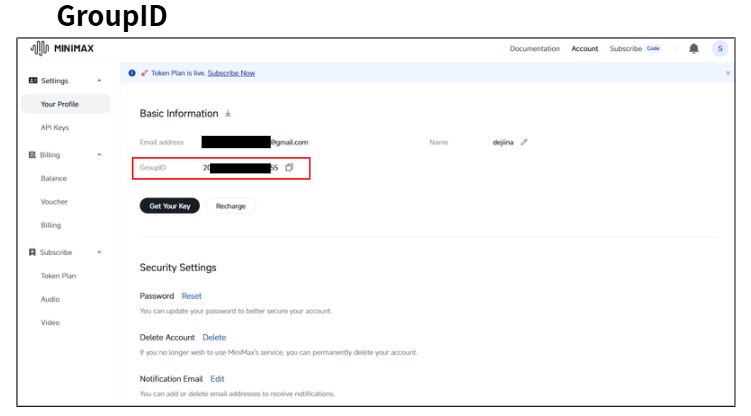The width and height of the screenshot is (751, 416).
Task: Collapse the Settings sidebar section
Action: click(x=99, y=80)
